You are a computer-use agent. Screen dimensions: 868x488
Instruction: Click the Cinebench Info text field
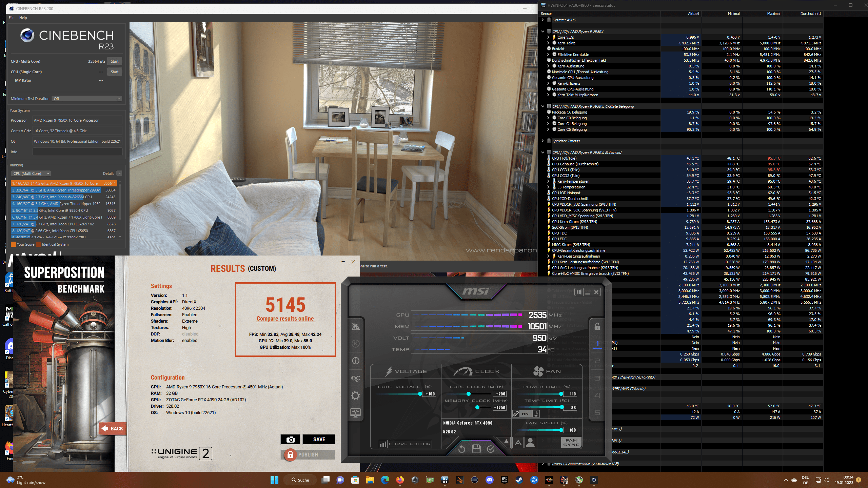click(x=77, y=152)
